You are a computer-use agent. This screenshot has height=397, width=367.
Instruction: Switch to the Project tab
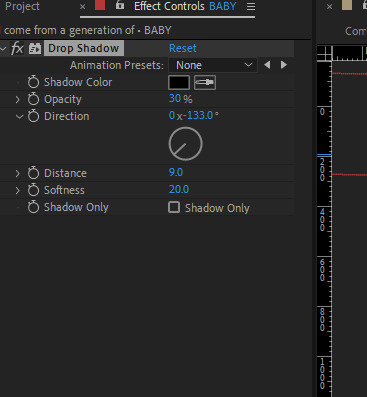[x=22, y=6]
